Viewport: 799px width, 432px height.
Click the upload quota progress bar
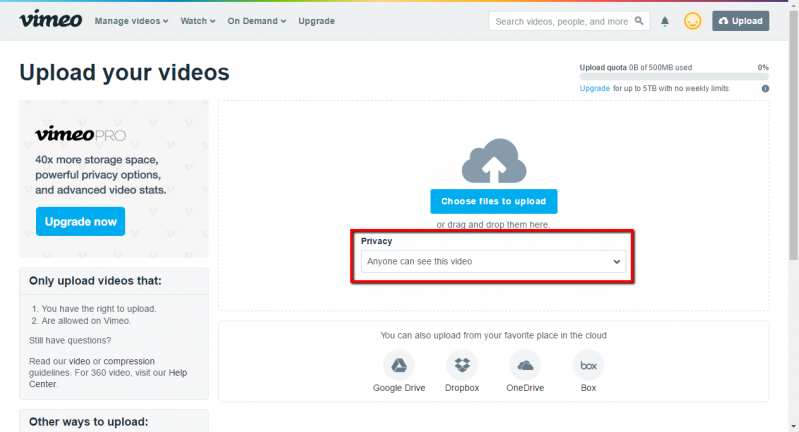pos(674,76)
